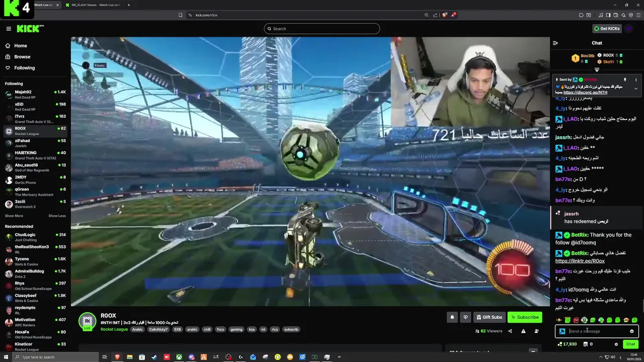Image resolution: width=644 pixels, height=362 pixels.
Task: Open Motivation recommended channel
Action: click(35, 322)
